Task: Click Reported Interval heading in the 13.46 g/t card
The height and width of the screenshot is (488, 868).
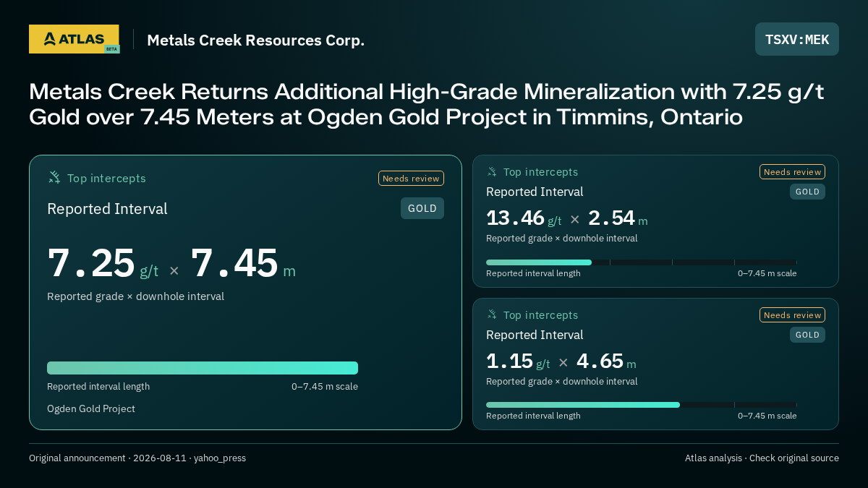Action: click(x=535, y=192)
